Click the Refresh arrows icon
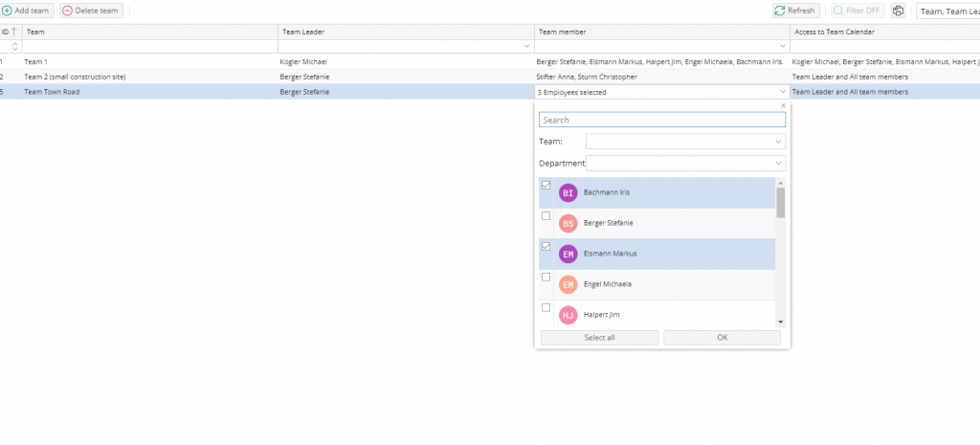The width and height of the screenshot is (980, 445). (779, 11)
